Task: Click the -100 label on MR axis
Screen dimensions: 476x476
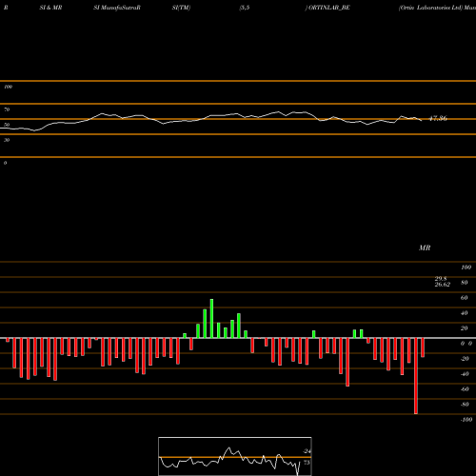Action: click(466, 420)
